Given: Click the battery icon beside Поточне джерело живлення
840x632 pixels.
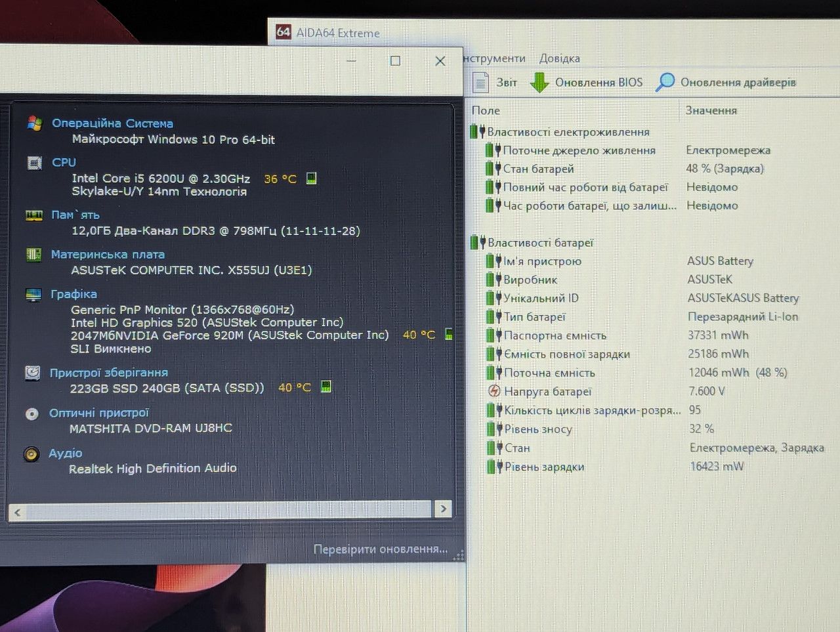Looking at the screenshot, I should 493,150.
